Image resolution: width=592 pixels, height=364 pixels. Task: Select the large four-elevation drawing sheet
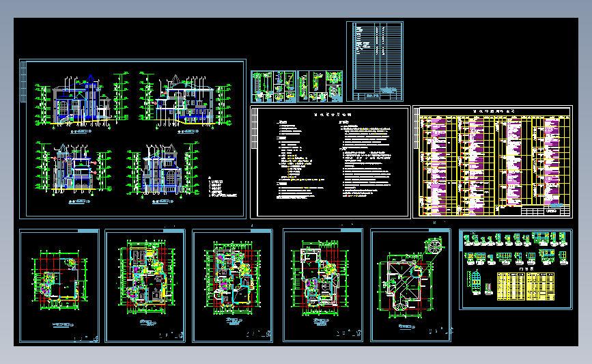click(x=132, y=139)
